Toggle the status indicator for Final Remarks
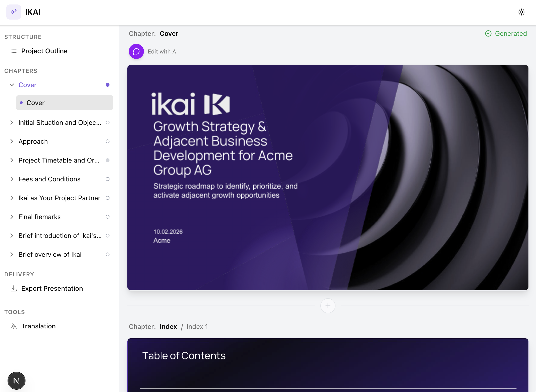This screenshot has height=392, width=536. coord(108,217)
